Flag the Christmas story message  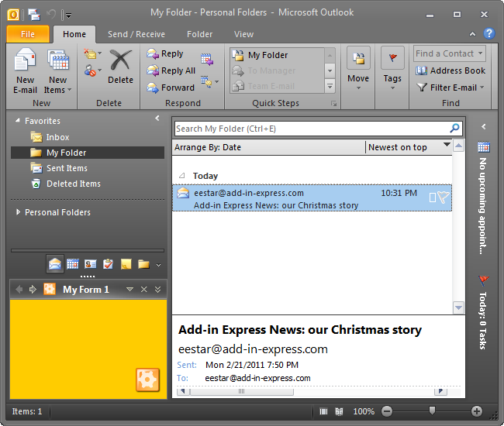click(444, 197)
